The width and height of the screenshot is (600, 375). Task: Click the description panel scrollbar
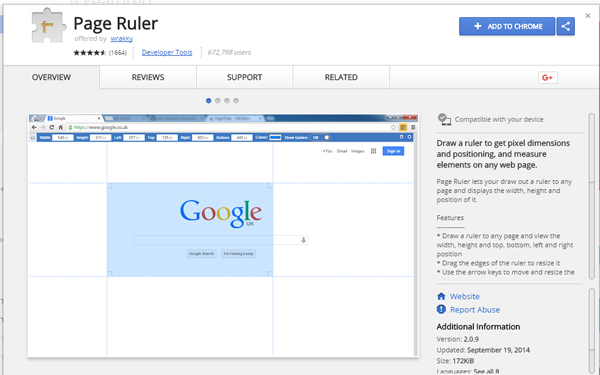pos(592,196)
